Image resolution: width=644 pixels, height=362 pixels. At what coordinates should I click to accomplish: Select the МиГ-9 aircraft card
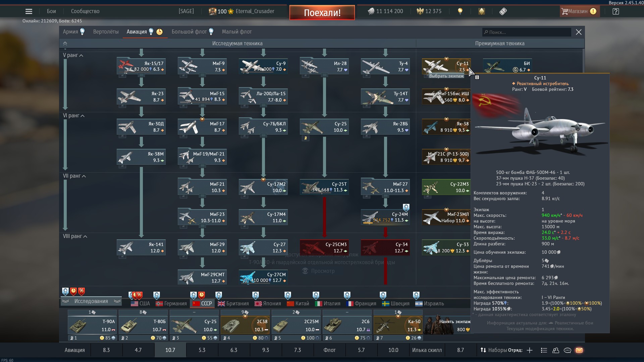(202, 66)
